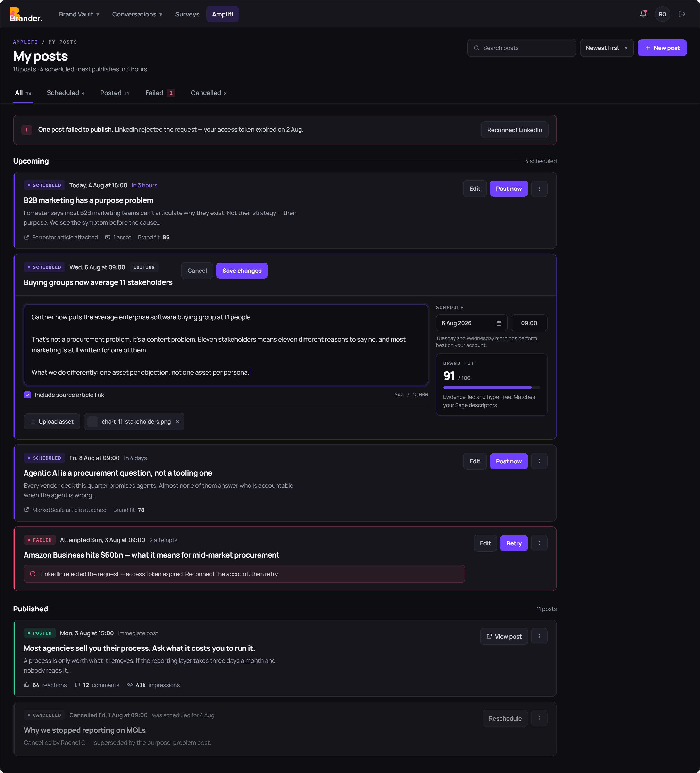Open more options for the failed Amazon post
Screen dimensions: 700x773
(539, 543)
